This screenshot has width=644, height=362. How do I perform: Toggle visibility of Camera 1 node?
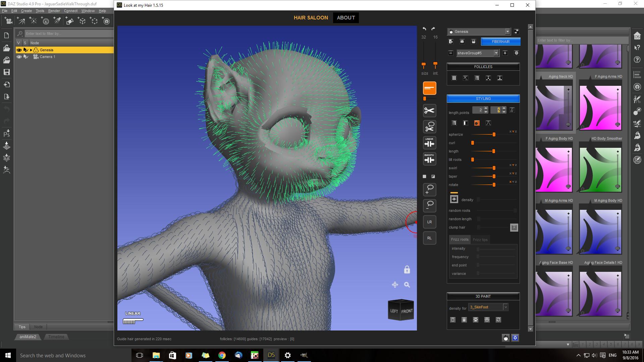coord(19,57)
